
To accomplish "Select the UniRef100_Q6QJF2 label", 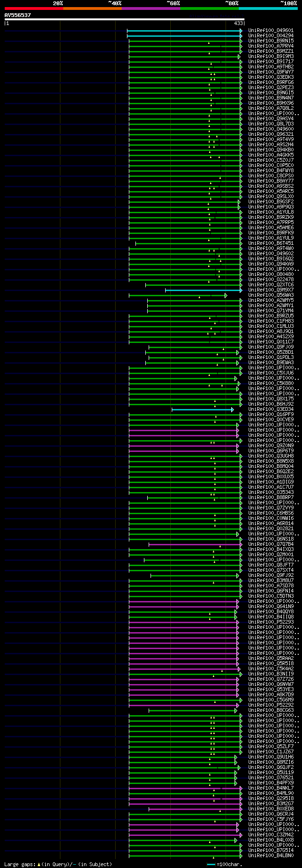I will [271, 768].
